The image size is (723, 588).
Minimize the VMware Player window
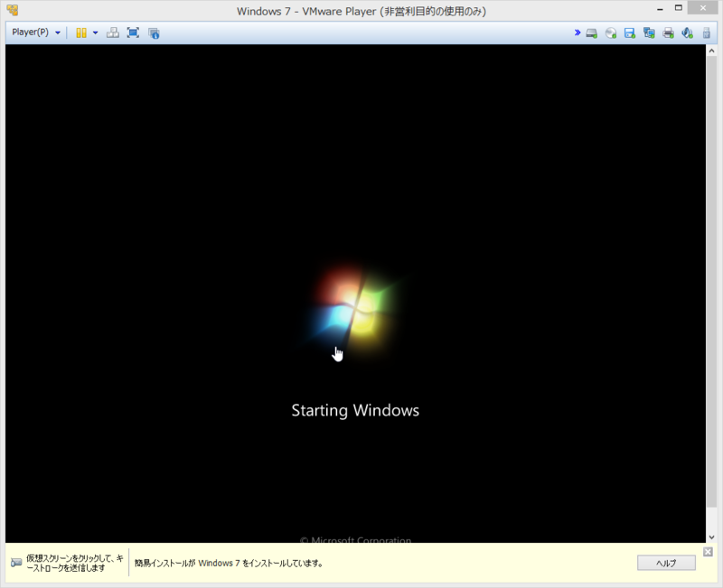[660, 9]
